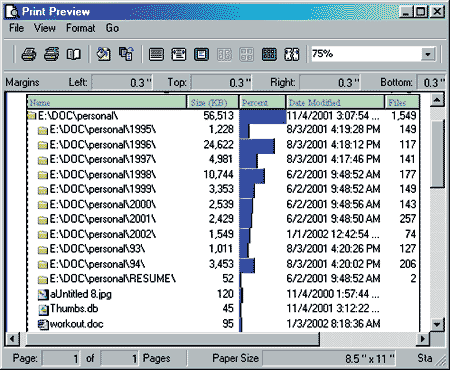Click the multi-page grid thumbnails icon

point(269,54)
